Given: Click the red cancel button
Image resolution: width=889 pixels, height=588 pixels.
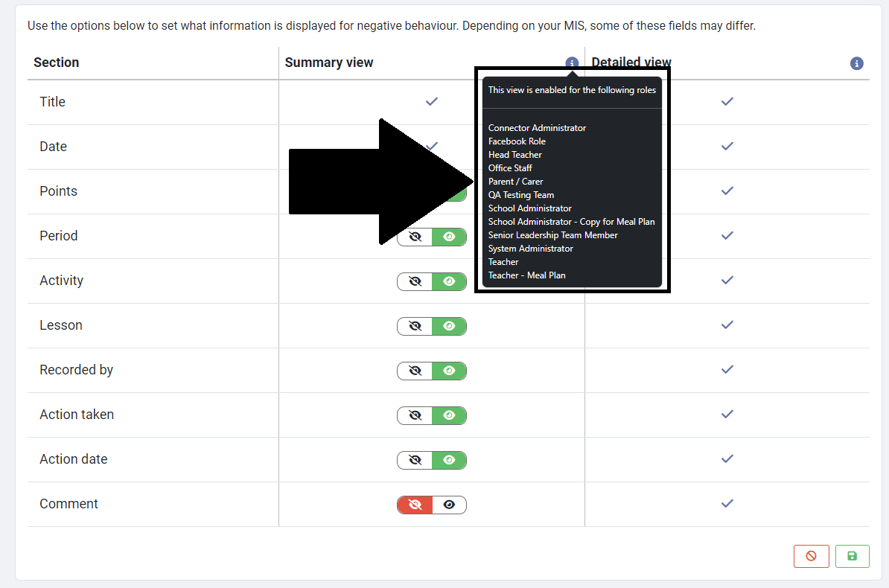Looking at the screenshot, I should click(x=811, y=556).
